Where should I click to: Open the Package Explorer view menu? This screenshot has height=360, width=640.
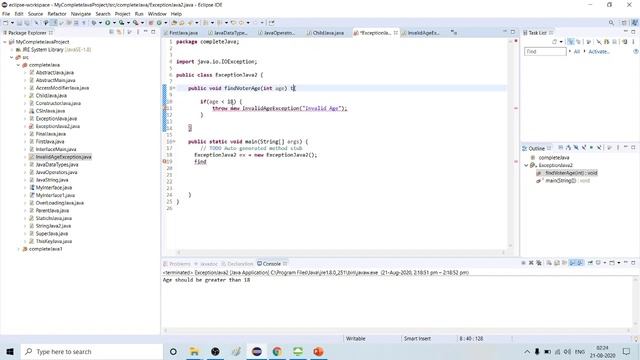coord(138,32)
